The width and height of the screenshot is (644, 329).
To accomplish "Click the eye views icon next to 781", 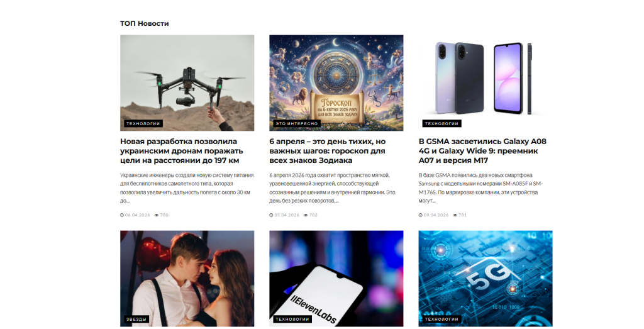I will pos(455,215).
